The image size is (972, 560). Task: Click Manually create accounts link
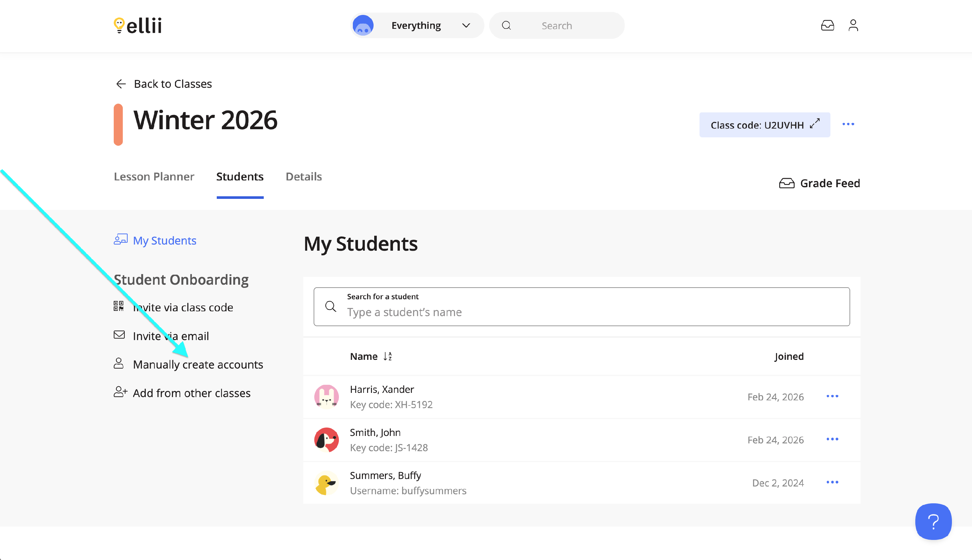point(198,364)
